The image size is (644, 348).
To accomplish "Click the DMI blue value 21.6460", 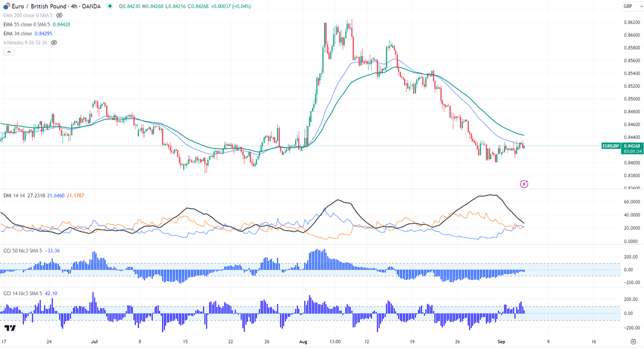I will coord(56,196).
